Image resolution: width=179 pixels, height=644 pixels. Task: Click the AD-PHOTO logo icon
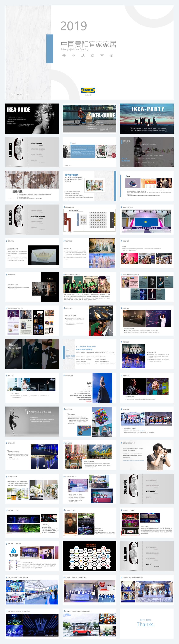click(x=13, y=551)
